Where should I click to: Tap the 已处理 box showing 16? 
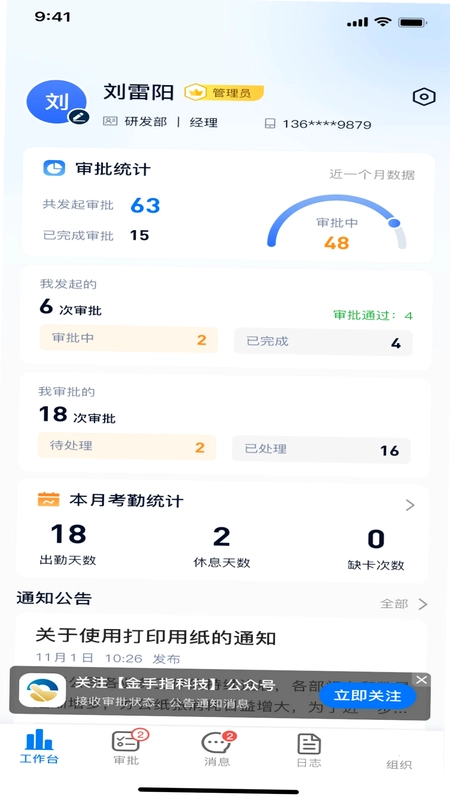pyautogui.click(x=321, y=449)
